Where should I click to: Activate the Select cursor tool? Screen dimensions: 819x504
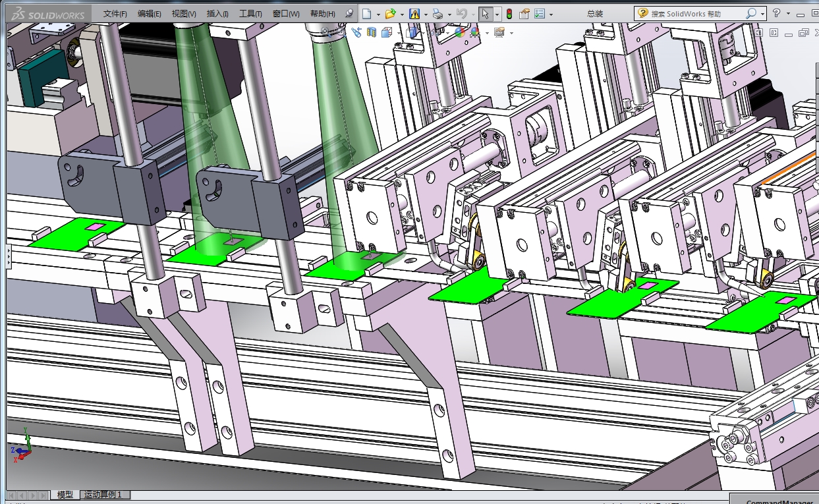(486, 14)
